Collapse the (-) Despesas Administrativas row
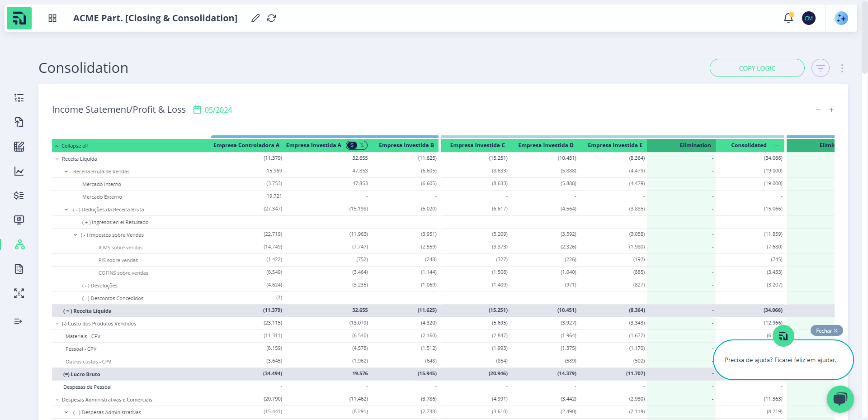 click(x=66, y=412)
